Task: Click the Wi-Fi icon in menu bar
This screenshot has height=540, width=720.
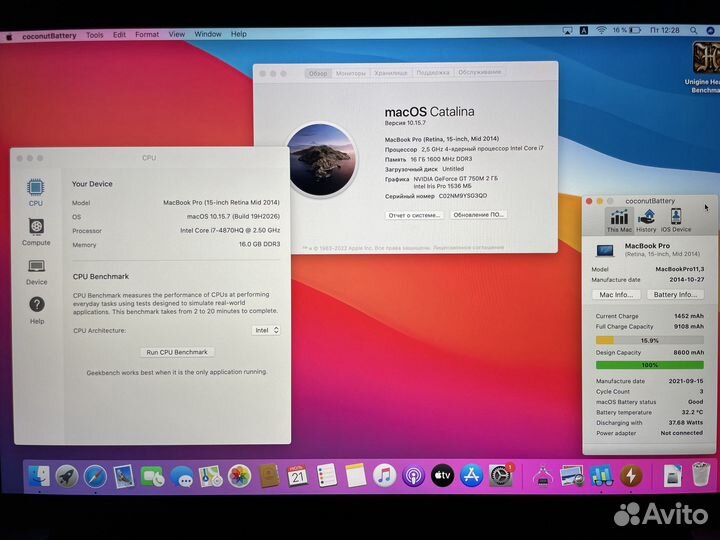Action: (x=601, y=30)
